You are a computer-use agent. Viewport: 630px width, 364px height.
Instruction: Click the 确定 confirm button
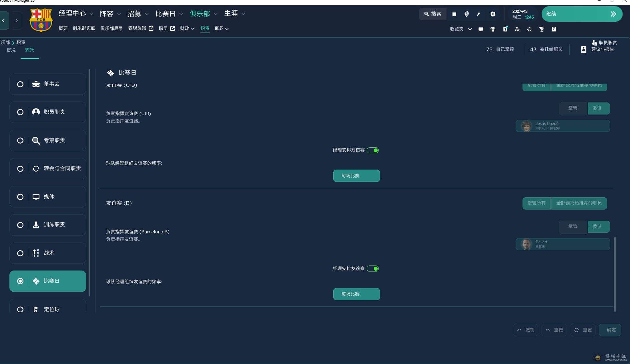(x=610, y=330)
